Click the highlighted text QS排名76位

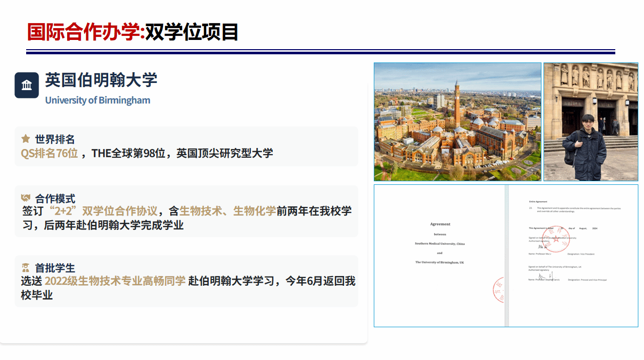[x=49, y=153]
